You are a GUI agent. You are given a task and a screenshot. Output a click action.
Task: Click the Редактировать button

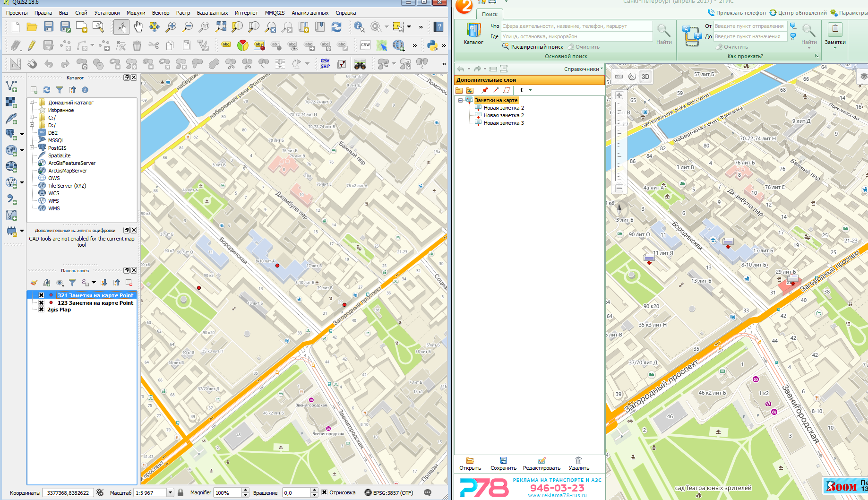(541, 464)
